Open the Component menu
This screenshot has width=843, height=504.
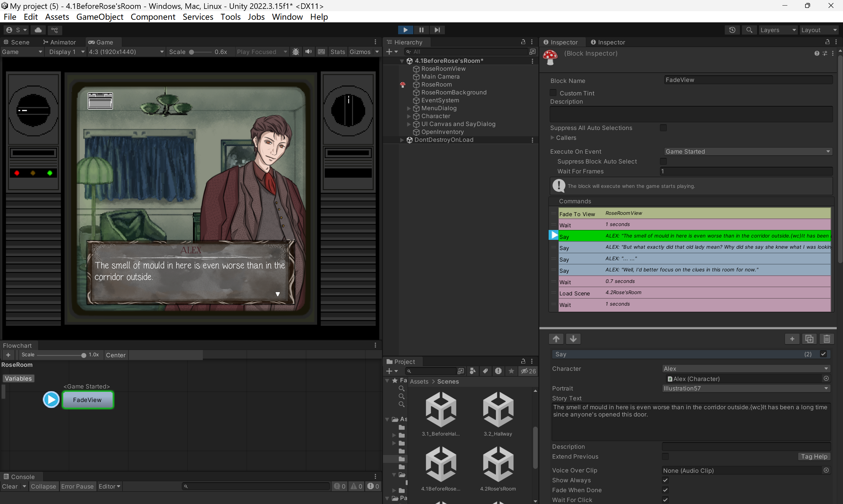[x=153, y=17]
